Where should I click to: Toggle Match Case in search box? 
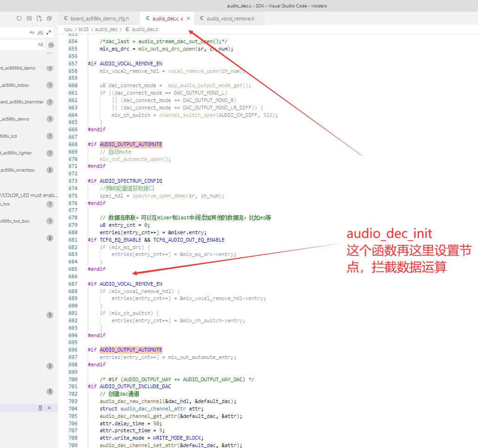pyautogui.click(x=32, y=32)
